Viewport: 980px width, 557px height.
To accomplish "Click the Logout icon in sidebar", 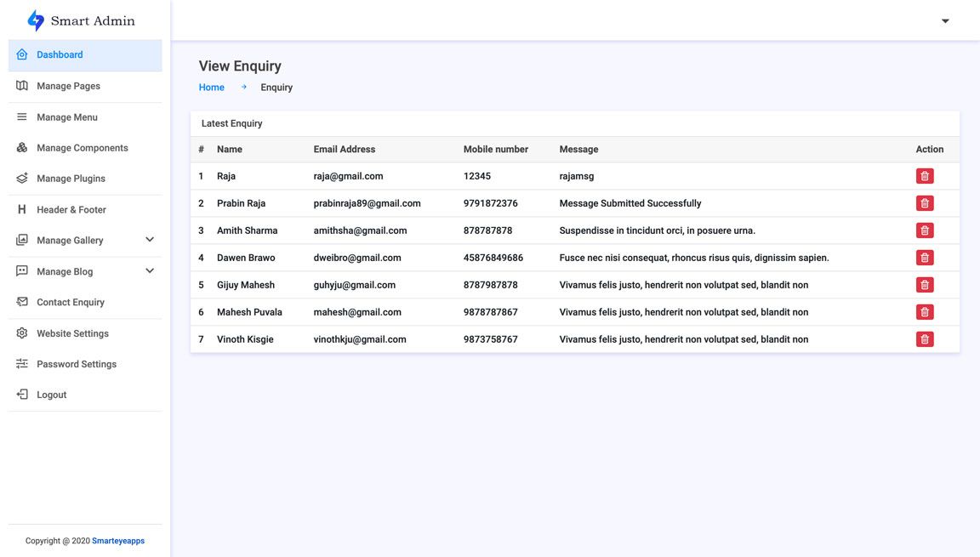I will 22,395.
